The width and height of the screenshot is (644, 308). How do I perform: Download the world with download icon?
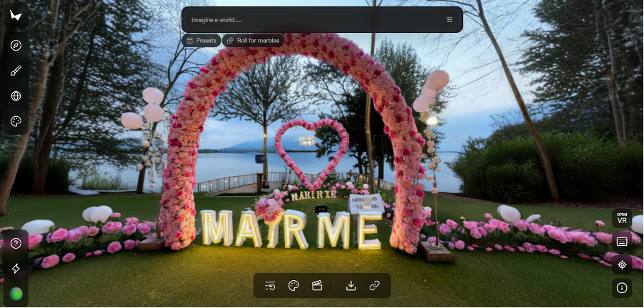[x=350, y=286]
